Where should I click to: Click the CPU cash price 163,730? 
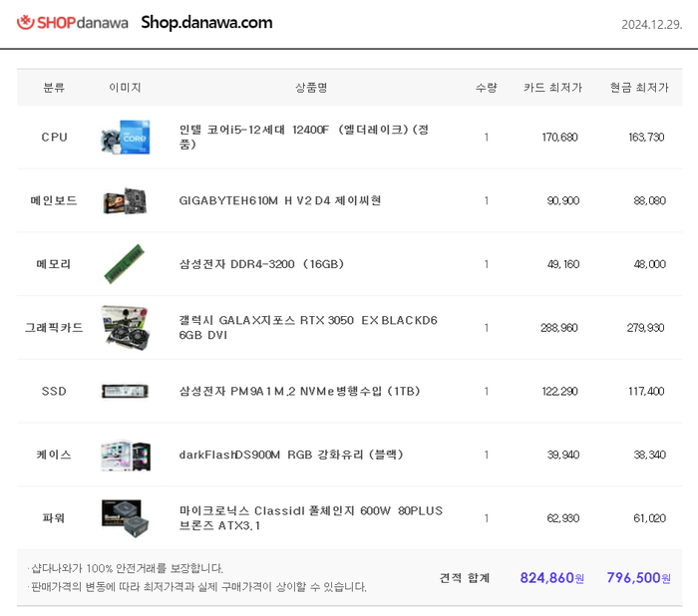(646, 138)
